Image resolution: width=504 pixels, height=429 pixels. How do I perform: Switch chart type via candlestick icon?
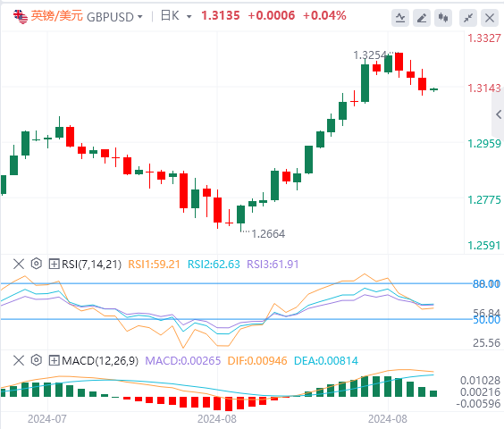point(443,17)
